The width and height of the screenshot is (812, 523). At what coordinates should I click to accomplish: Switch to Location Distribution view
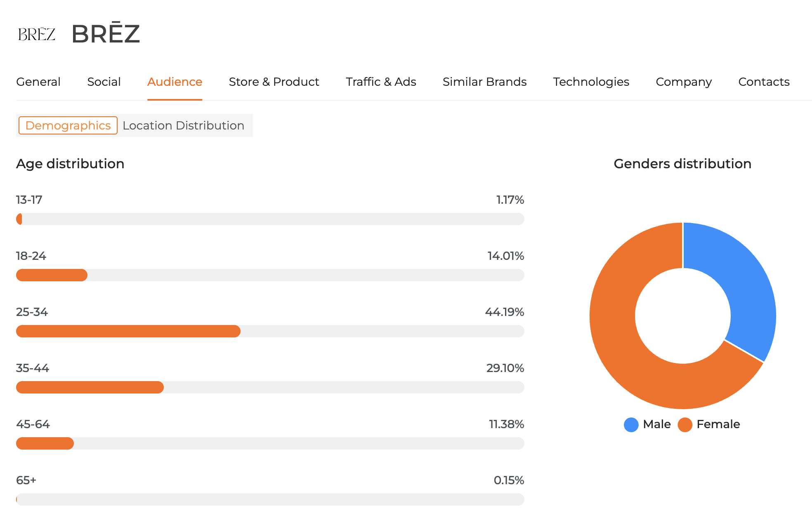coord(183,125)
